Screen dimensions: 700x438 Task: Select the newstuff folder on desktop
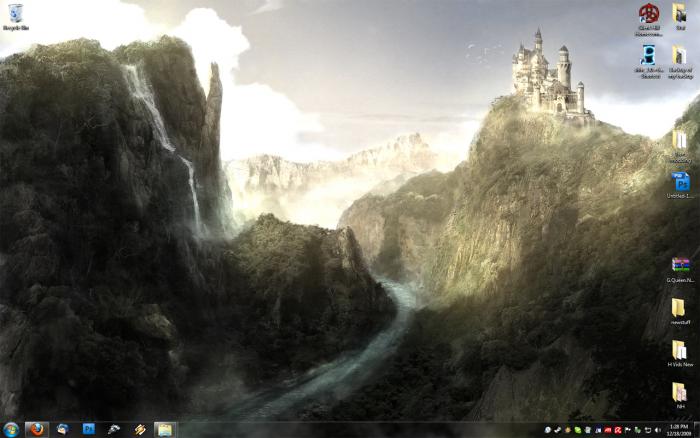tap(680, 308)
